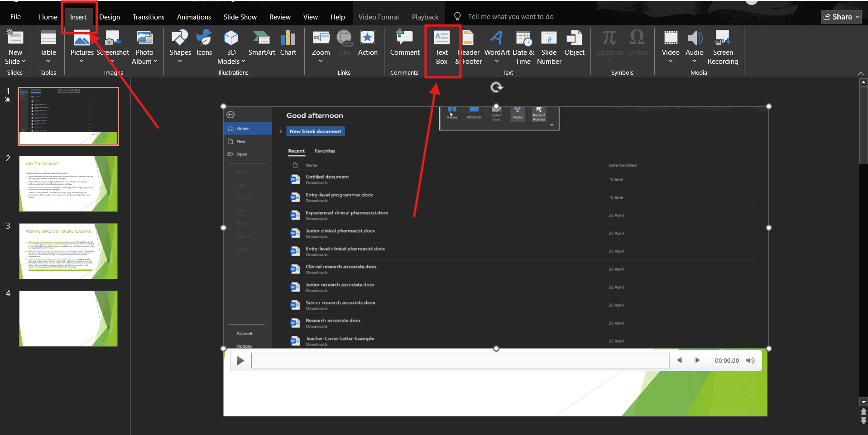Image resolution: width=868 pixels, height=435 pixels.
Task: Open the Design tab
Action: point(109,17)
